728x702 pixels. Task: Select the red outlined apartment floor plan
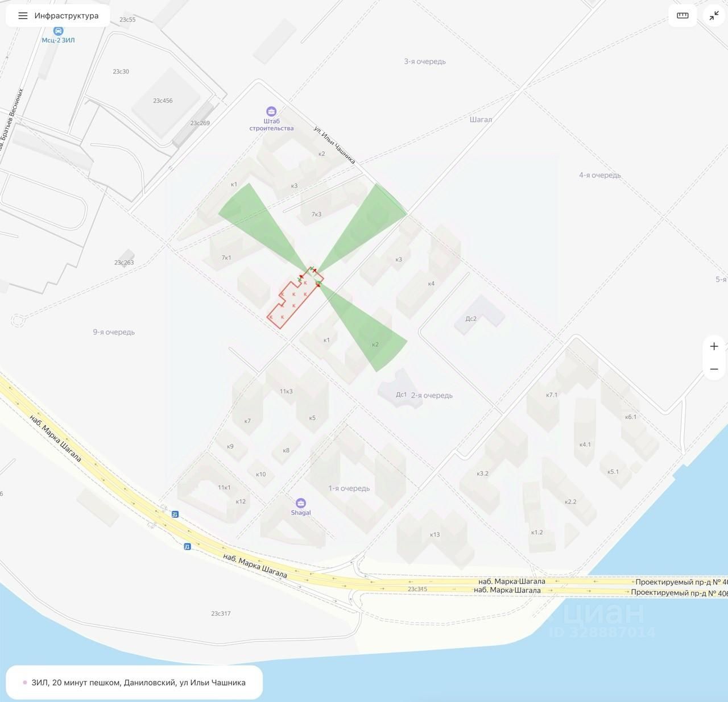(x=295, y=297)
